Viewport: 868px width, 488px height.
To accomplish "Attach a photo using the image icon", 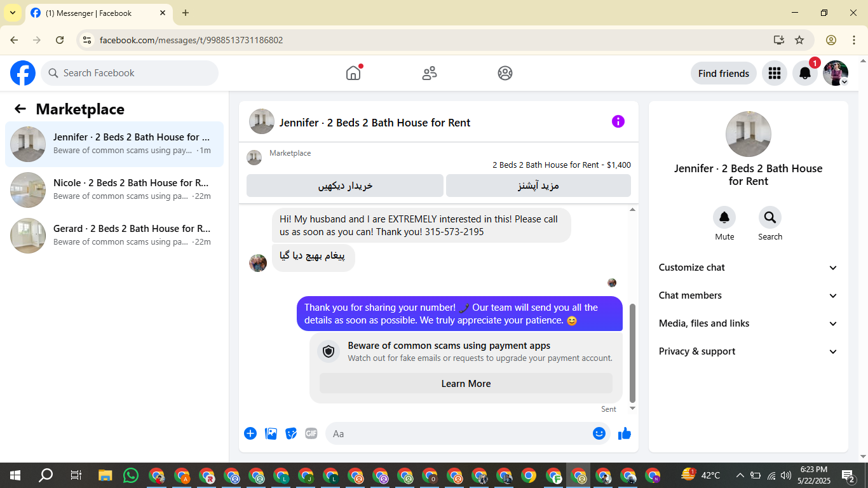I will tap(271, 433).
